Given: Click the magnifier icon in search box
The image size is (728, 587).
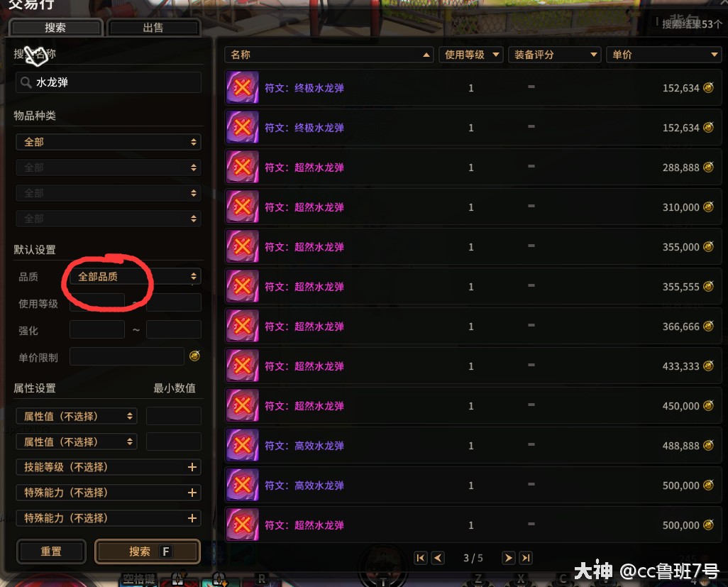Looking at the screenshot, I should pyautogui.click(x=26, y=82).
